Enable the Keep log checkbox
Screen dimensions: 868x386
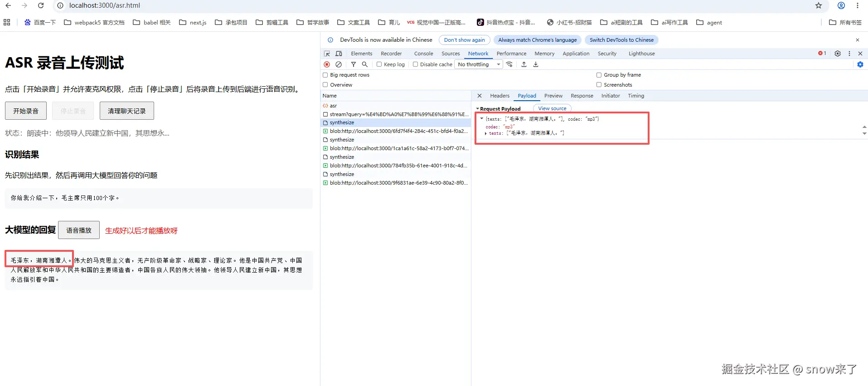click(379, 64)
